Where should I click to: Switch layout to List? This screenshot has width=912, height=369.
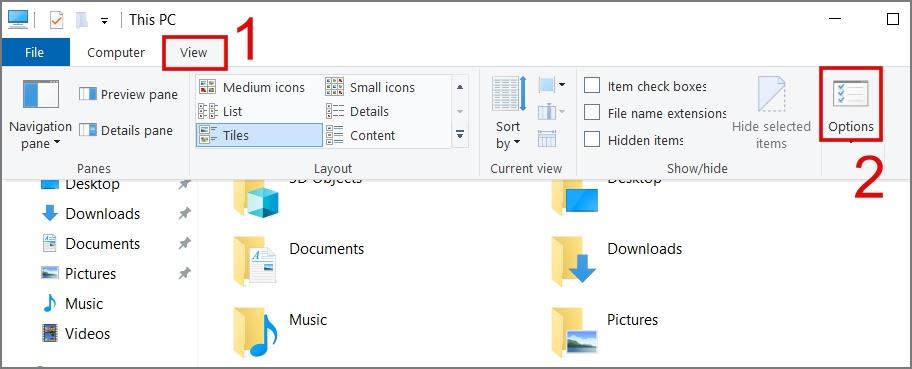point(221,111)
